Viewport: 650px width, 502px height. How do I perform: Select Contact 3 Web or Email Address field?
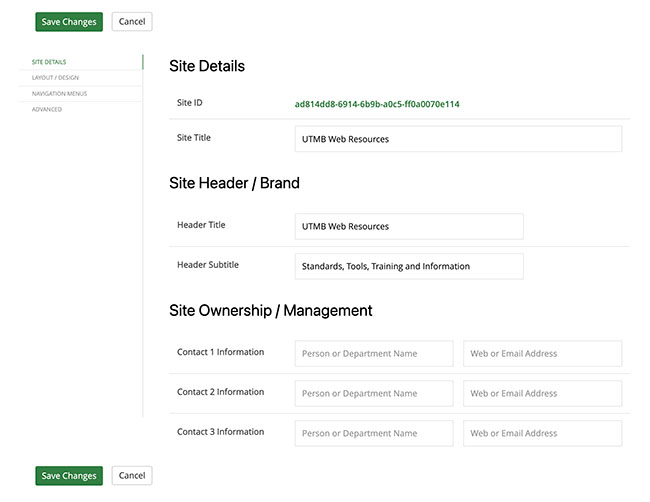click(x=542, y=433)
